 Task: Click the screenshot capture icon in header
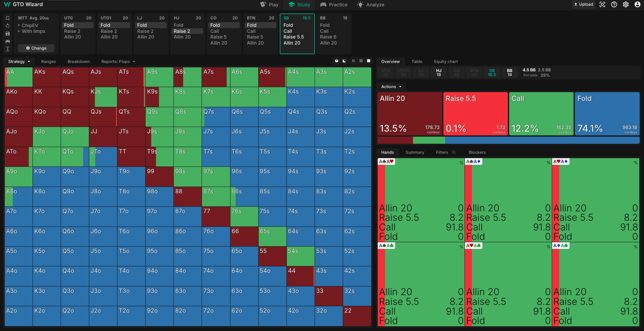point(602,4)
